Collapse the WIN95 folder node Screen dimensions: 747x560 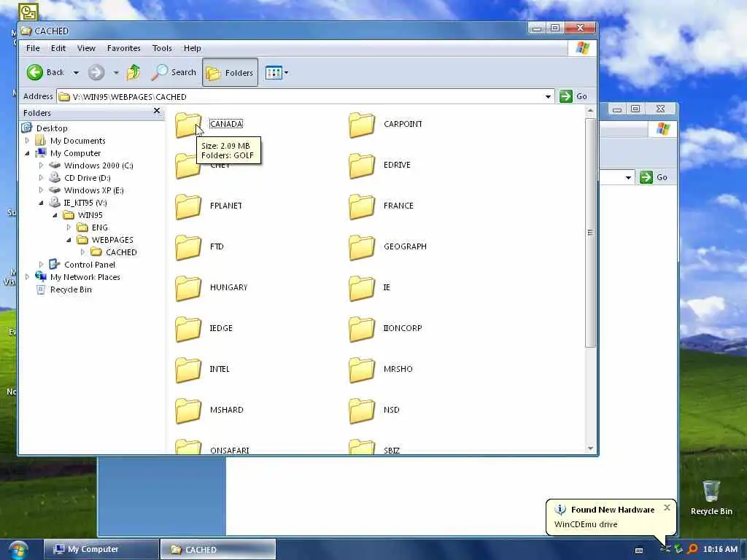coord(55,215)
